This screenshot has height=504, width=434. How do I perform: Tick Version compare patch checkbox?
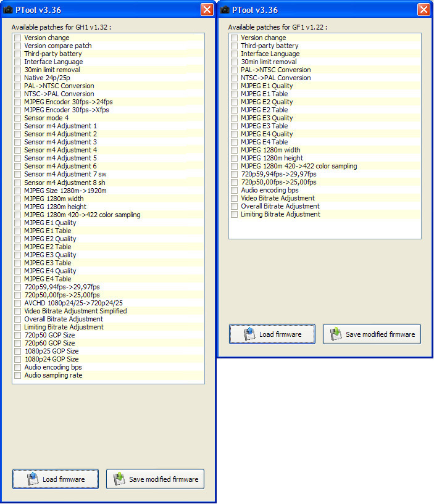pyautogui.click(x=18, y=46)
